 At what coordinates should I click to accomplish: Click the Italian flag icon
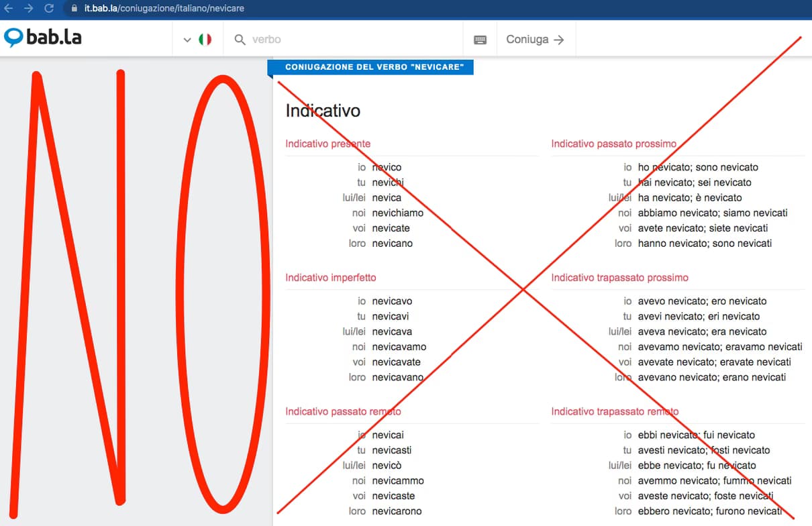pyautogui.click(x=205, y=40)
